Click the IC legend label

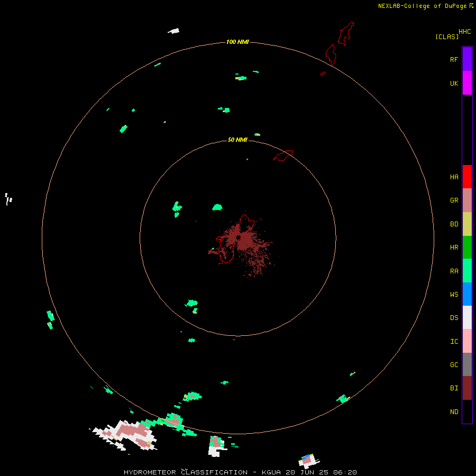[x=454, y=342]
